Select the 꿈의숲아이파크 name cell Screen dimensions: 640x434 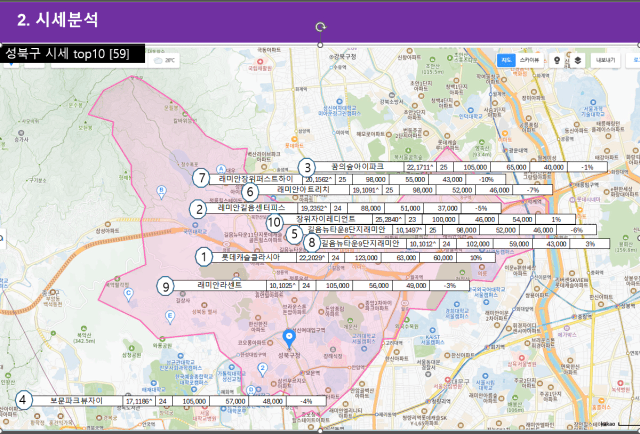(x=359, y=167)
